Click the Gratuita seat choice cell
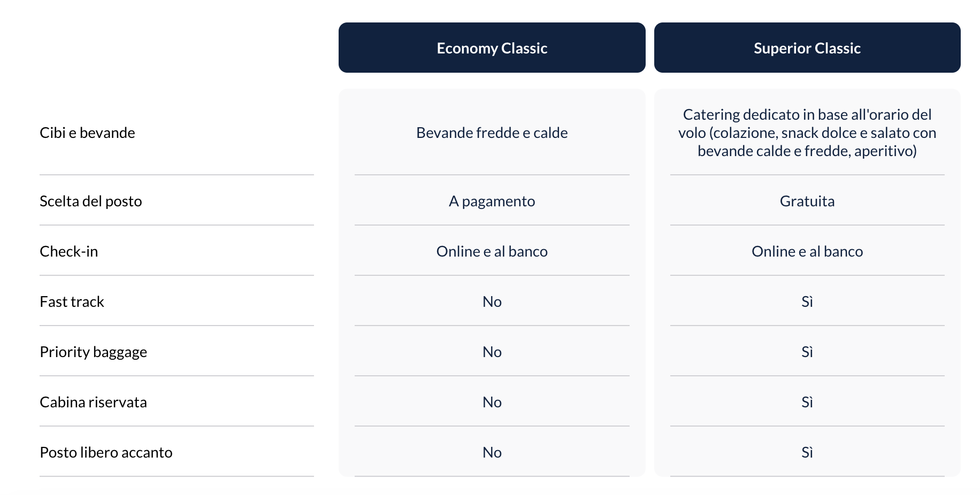This screenshot has height=495, width=980. [807, 201]
